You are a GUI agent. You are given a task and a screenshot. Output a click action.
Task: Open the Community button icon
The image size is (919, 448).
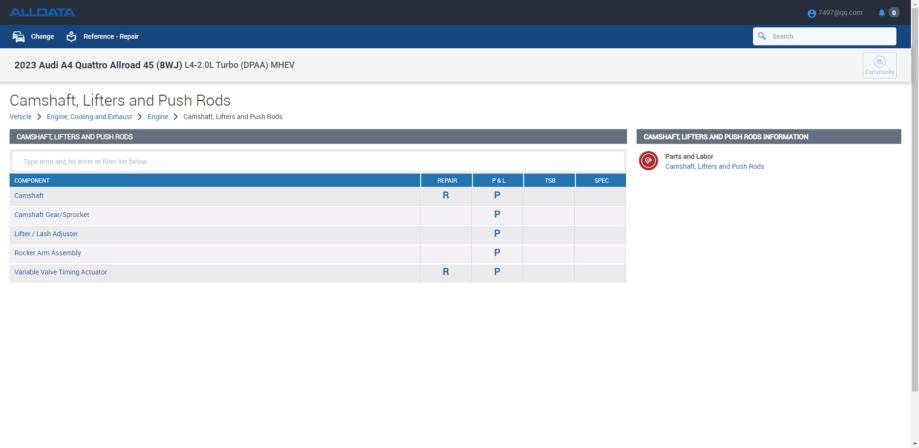[x=880, y=65]
